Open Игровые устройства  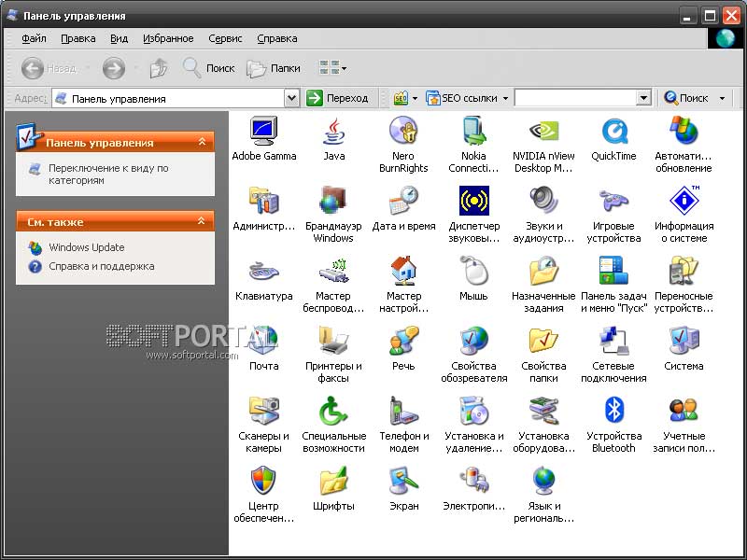(613, 215)
